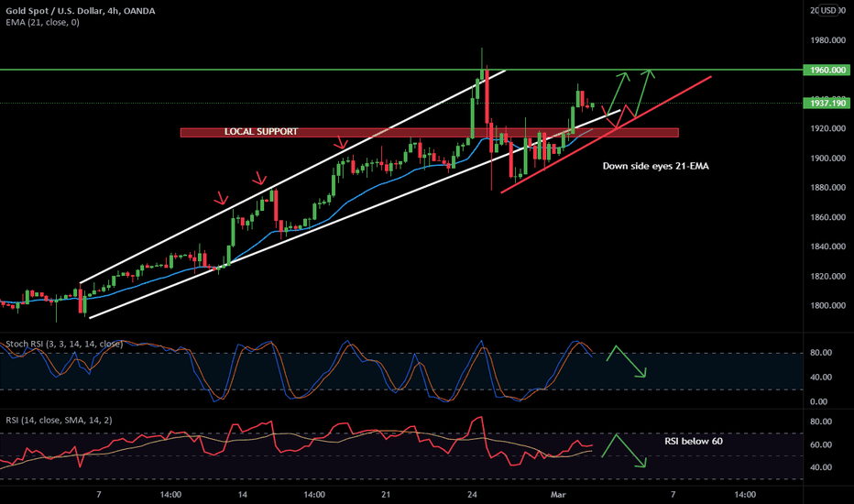Click the 1980.000 price axis label
This screenshot has width=854, height=504.
pyautogui.click(x=827, y=40)
